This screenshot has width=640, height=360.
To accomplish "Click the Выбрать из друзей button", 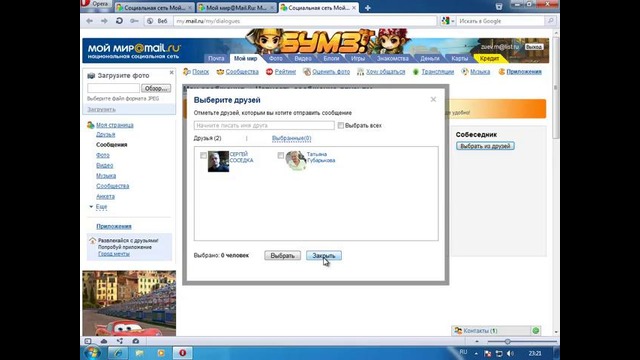I will [x=485, y=146].
